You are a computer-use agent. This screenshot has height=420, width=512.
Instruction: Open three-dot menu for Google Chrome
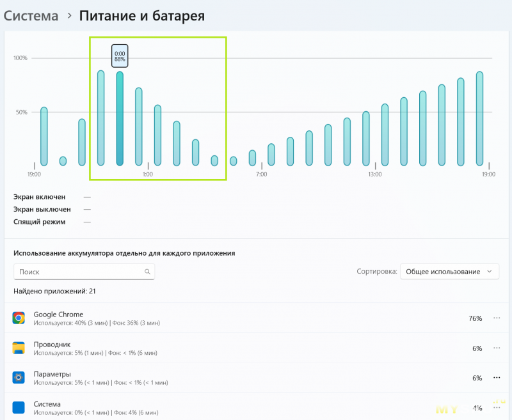(497, 318)
